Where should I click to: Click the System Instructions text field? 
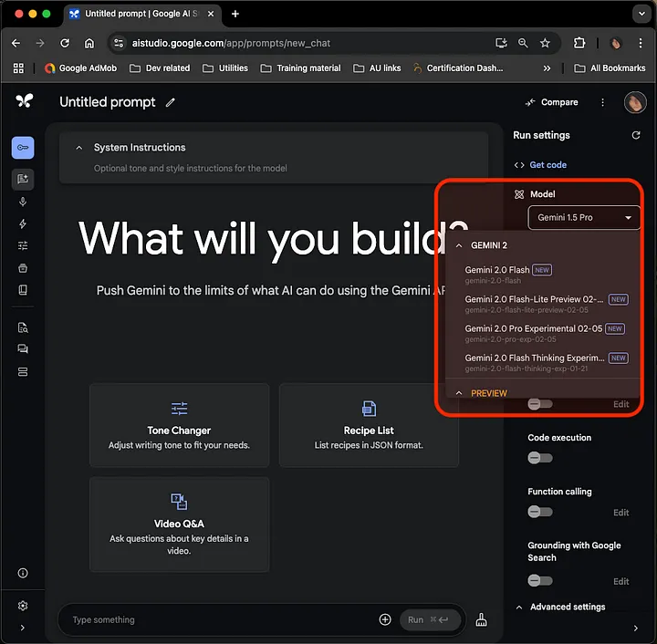coord(190,169)
